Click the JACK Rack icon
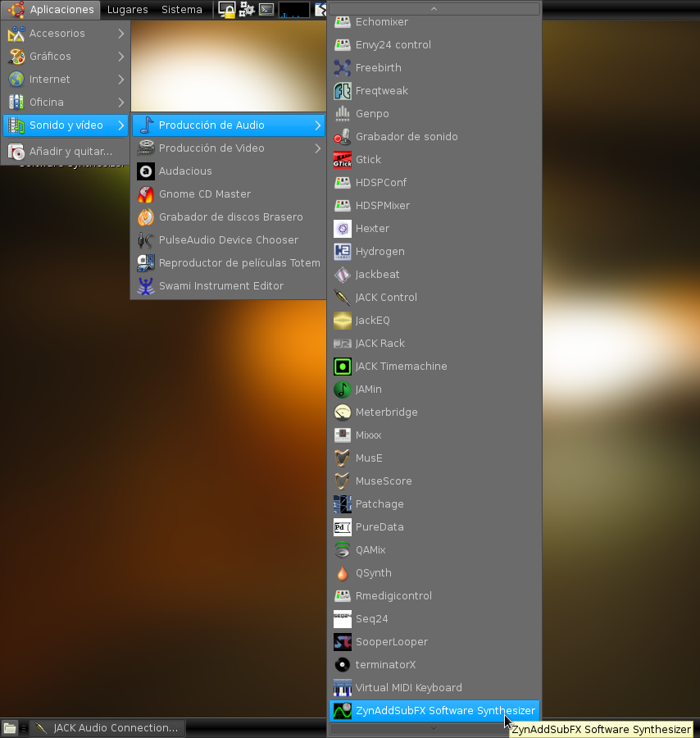This screenshot has height=738, width=700. (343, 344)
